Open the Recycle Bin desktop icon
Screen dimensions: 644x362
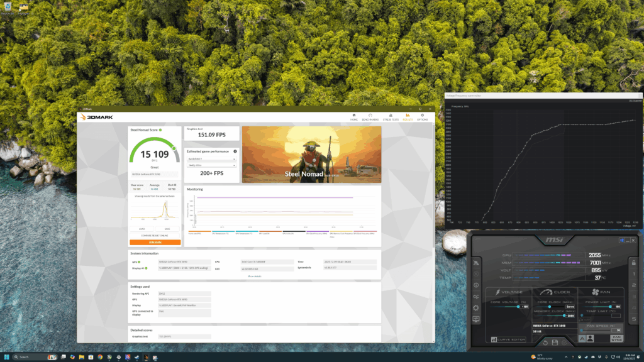8,8
